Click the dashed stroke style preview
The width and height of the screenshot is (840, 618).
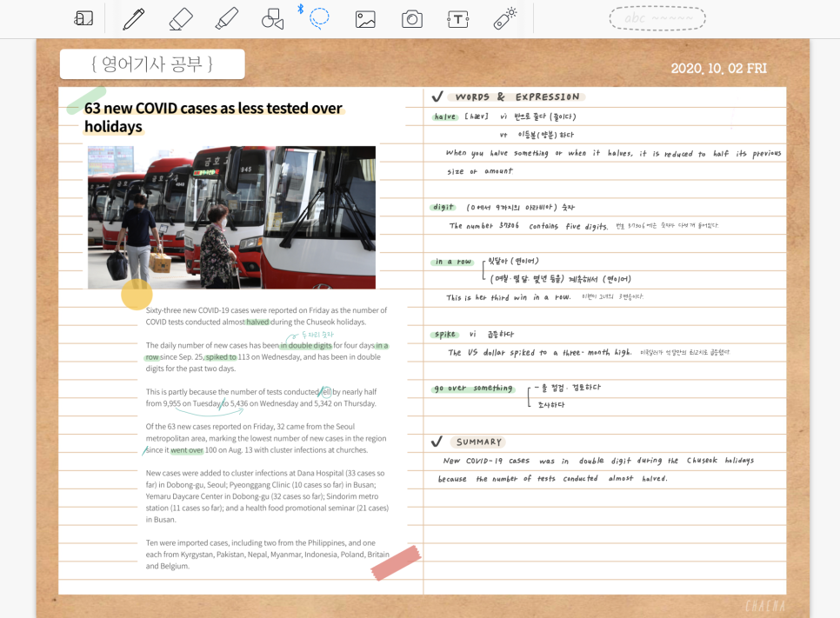[657, 18]
